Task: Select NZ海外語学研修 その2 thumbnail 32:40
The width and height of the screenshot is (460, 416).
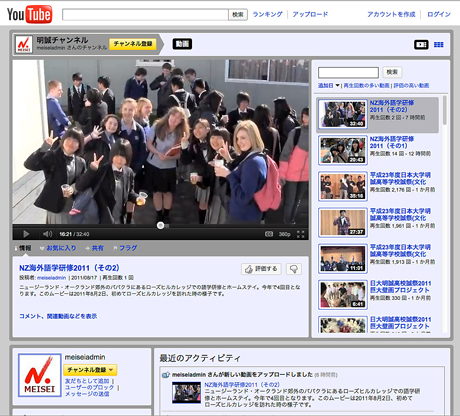Action: coord(343,114)
